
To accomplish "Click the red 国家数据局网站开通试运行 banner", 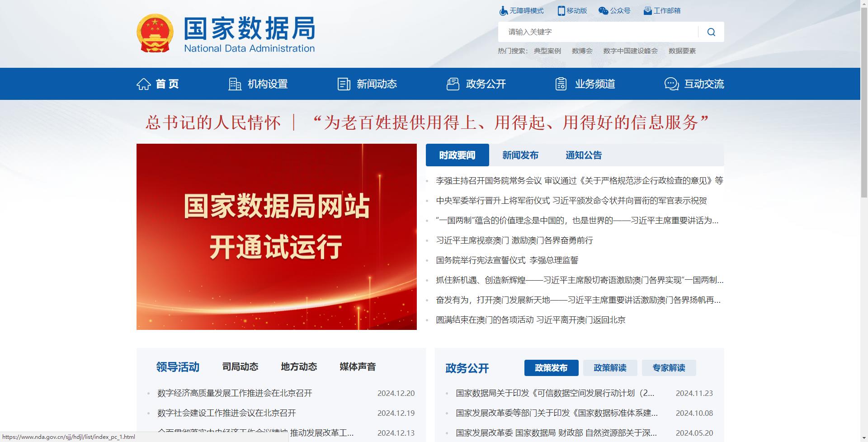I will pos(277,237).
